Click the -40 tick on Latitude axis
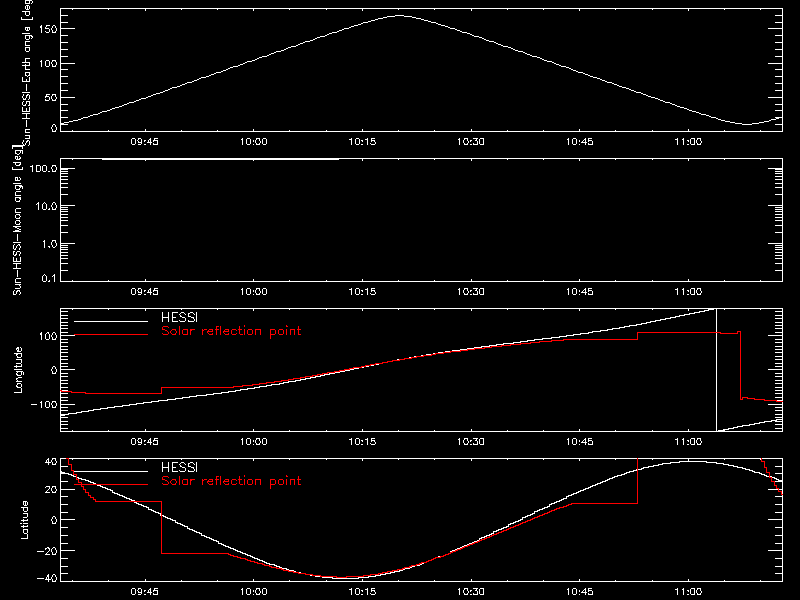 47,579
